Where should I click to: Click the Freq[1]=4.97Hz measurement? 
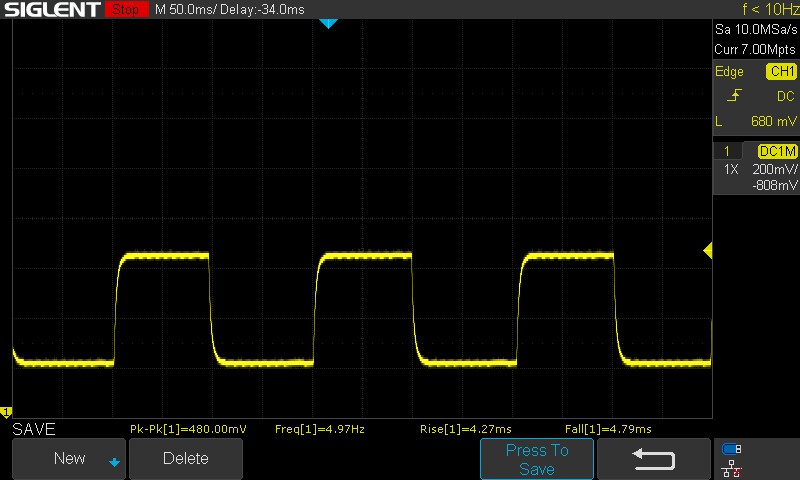pyautogui.click(x=320, y=429)
